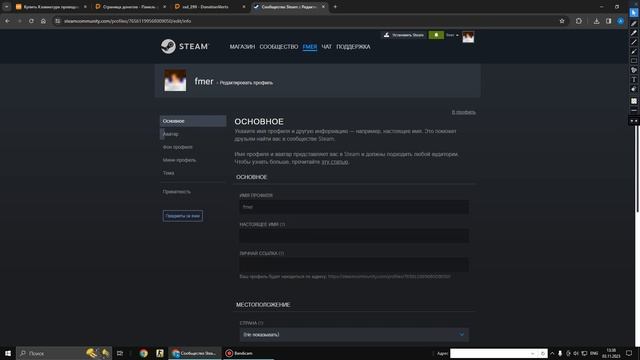Viewport: 640px width, 360px height.
Task: Select the Основное sidebar tab
Action: click(193, 121)
